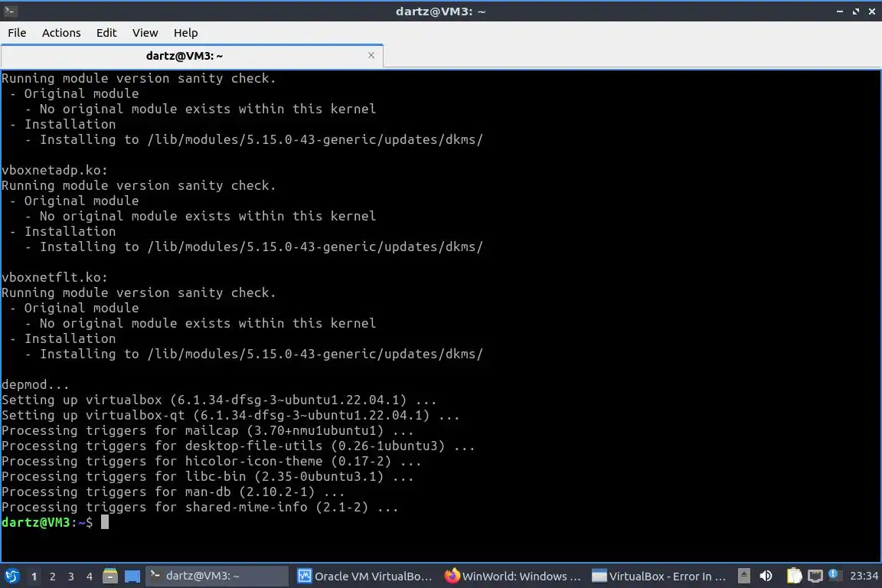Close the dartz@VM3 tab with its X
This screenshot has height=588, width=882.
point(371,55)
